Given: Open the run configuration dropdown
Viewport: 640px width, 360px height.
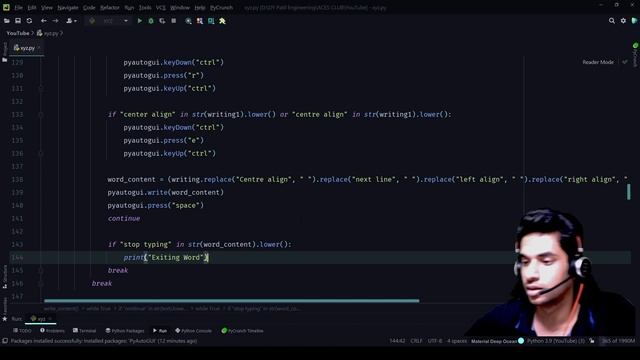Looking at the screenshot, I should [x=109, y=21].
